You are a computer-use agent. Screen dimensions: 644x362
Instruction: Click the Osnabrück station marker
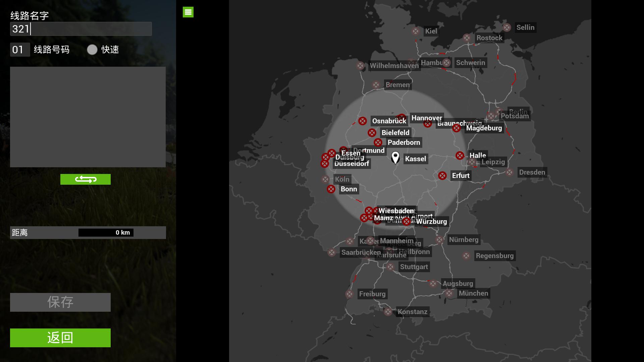(x=362, y=121)
